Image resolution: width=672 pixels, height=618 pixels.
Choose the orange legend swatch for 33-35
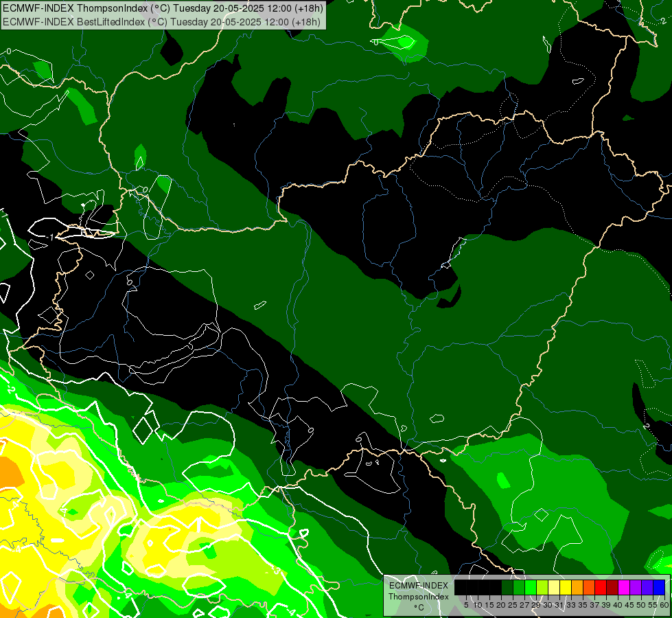click(577, 587)
